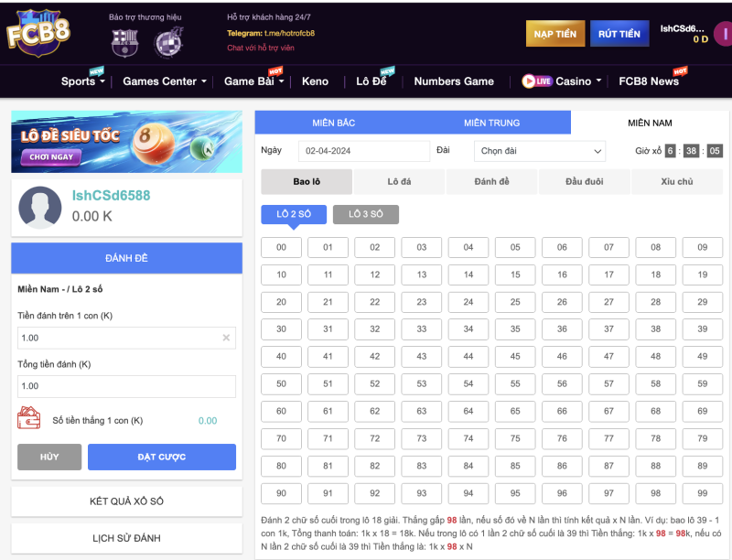Select the Đầu đuôi bet type tab
This screenshot has height=560, width=732.
[584, 182]
